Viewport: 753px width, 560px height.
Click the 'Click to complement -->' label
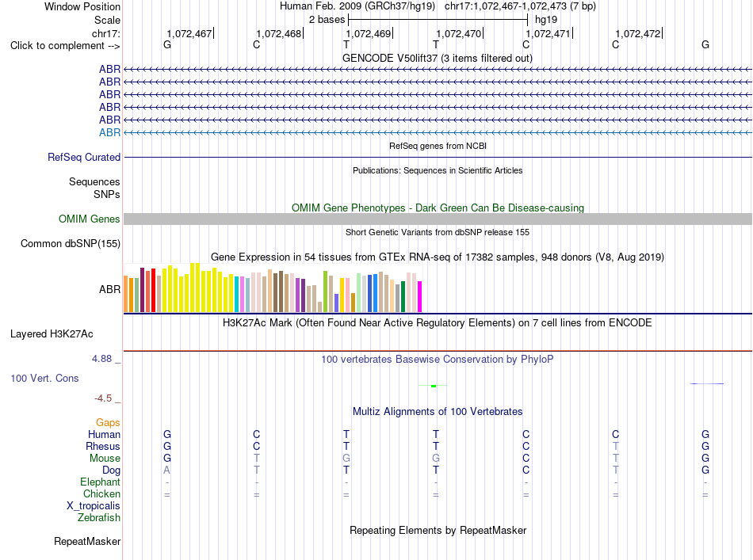65,46
